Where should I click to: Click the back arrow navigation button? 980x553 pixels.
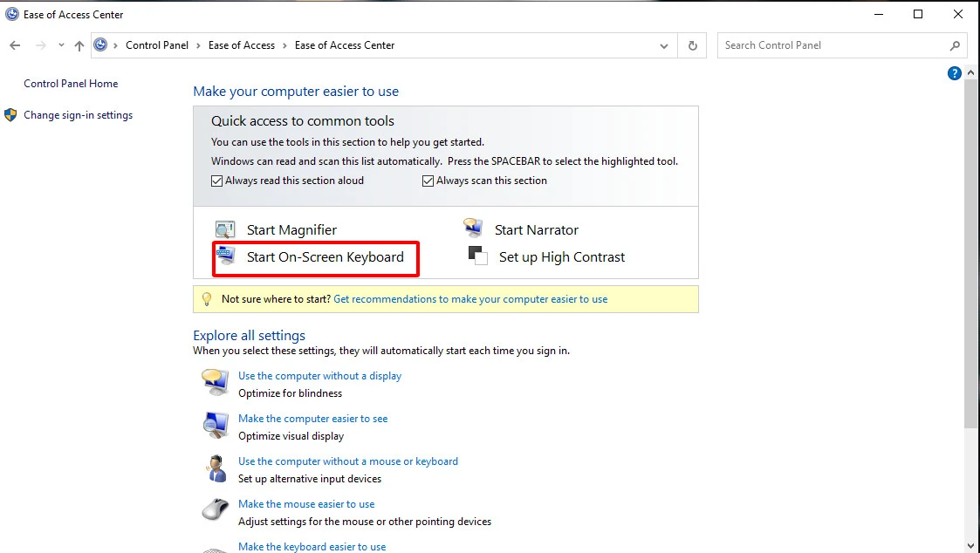(x=15, y=45)
